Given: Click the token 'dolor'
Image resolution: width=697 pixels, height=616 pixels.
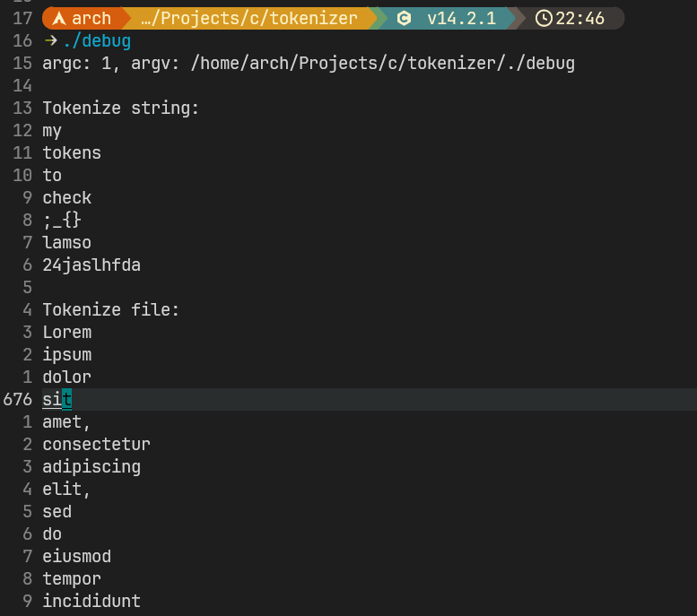Looking at the screenshot, I should (66, 377).
